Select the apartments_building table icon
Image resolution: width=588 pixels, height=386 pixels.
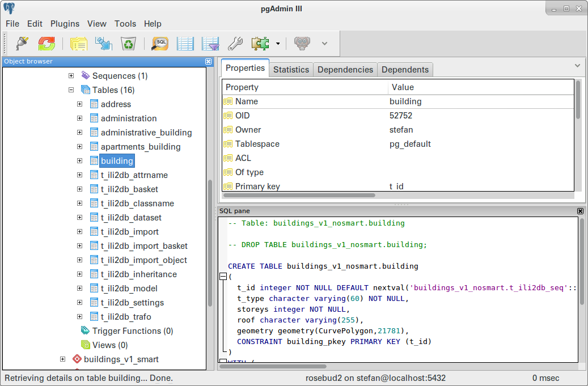point(94,147)
